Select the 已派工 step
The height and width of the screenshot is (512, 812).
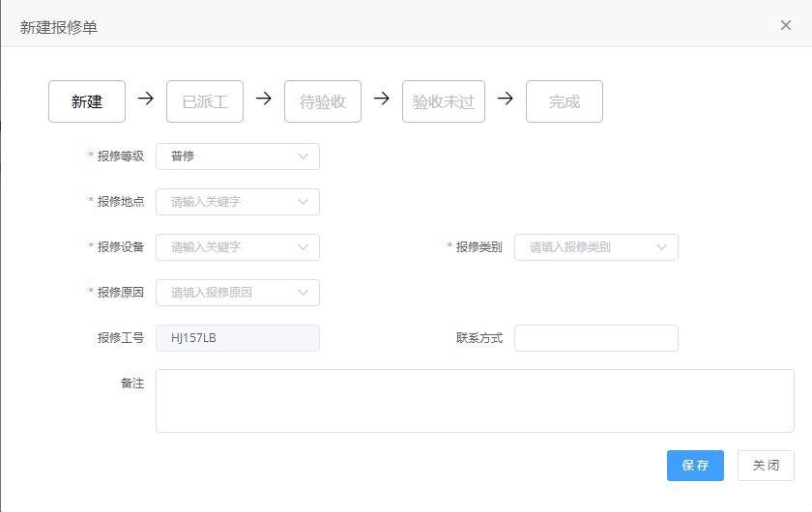click(205, 101)
